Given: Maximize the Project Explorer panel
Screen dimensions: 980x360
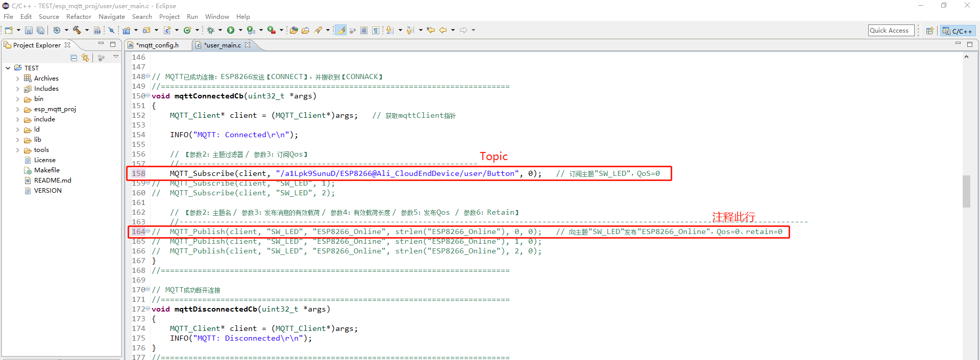Looking at the screenshot, I should click(x=113, y=44).
